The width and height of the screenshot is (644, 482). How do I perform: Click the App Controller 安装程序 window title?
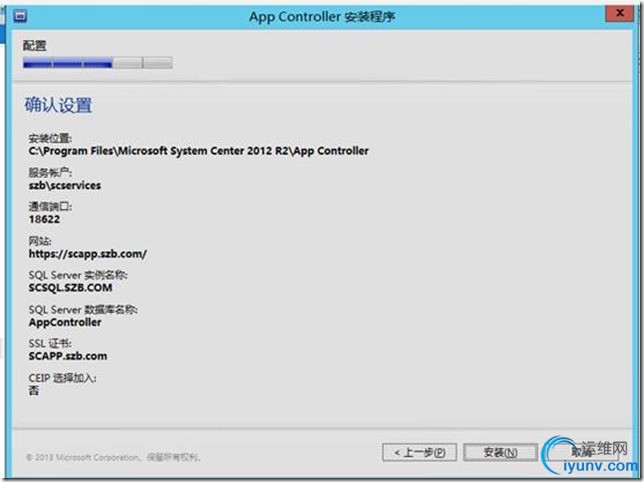tap(322, 17)
